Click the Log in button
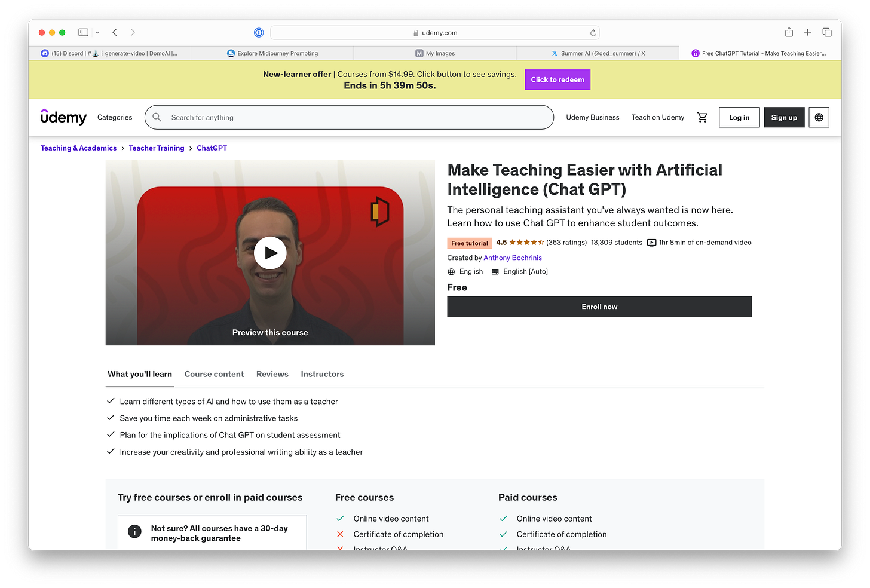 tap(739, 117)
